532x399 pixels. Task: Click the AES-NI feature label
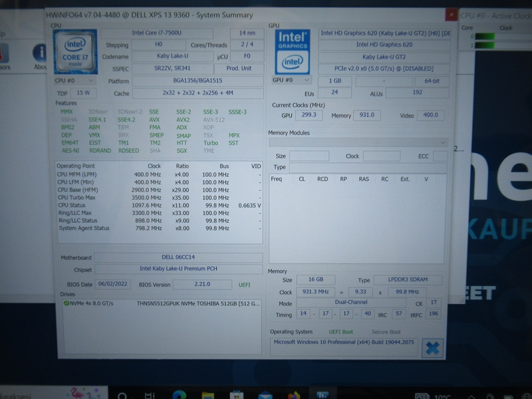tap(70, 150)
